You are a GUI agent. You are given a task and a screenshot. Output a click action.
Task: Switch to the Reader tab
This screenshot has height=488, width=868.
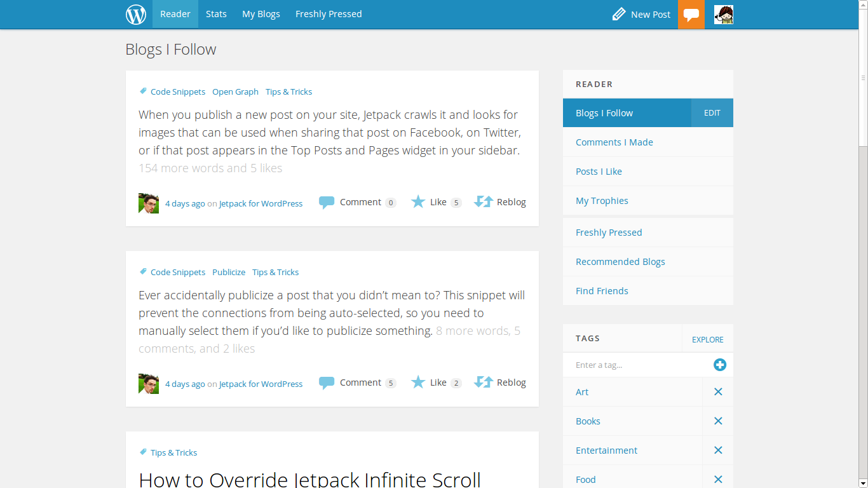[175, 14]
